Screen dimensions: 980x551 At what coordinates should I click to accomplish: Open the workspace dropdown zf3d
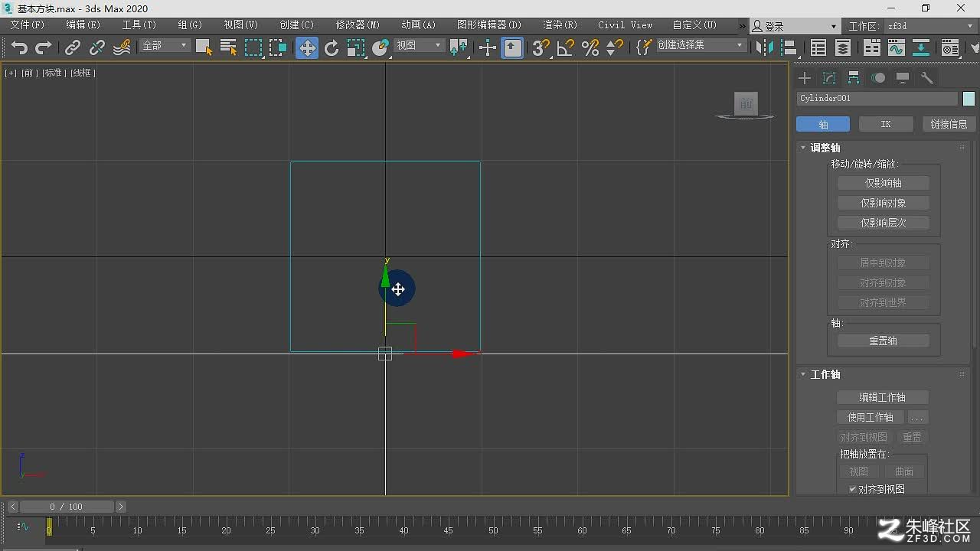click(x=929, y=26)
